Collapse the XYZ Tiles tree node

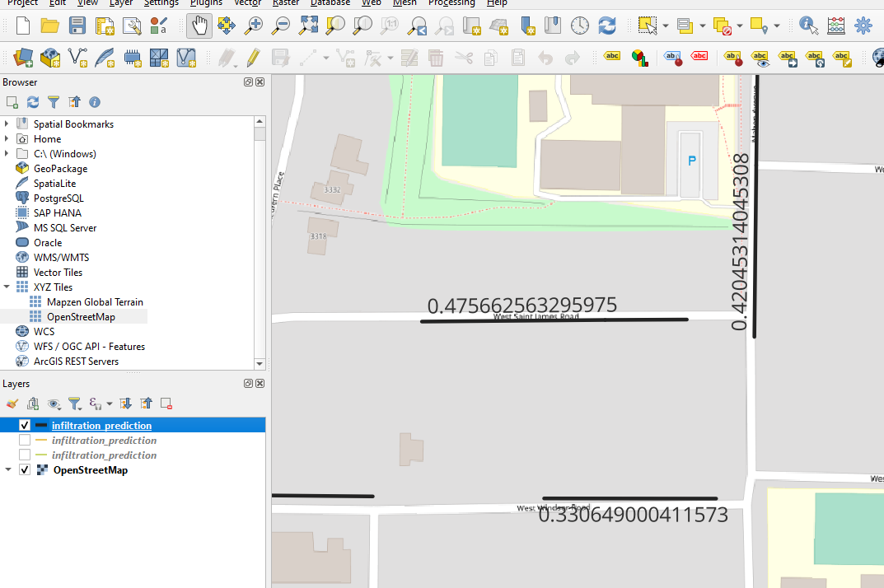pyautogui.click(x=7, y=287)
